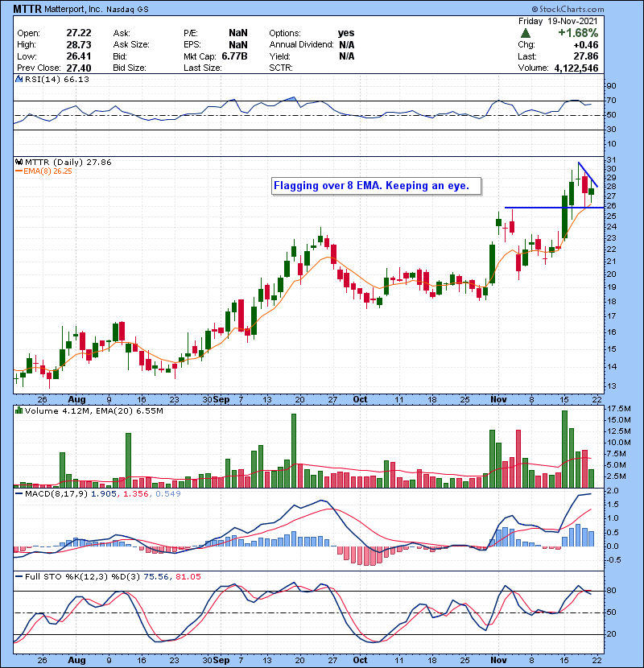
Task: Select the Chg value +0.46
Action: point(585,45)
